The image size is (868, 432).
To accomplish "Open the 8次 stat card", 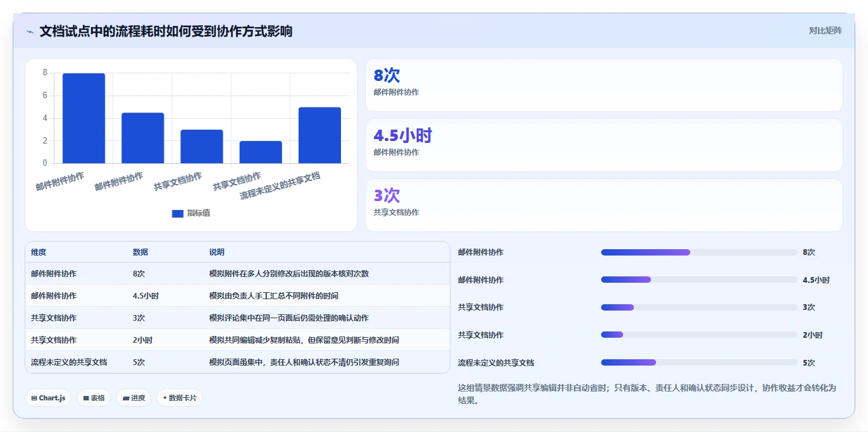I will click(604, 85).
